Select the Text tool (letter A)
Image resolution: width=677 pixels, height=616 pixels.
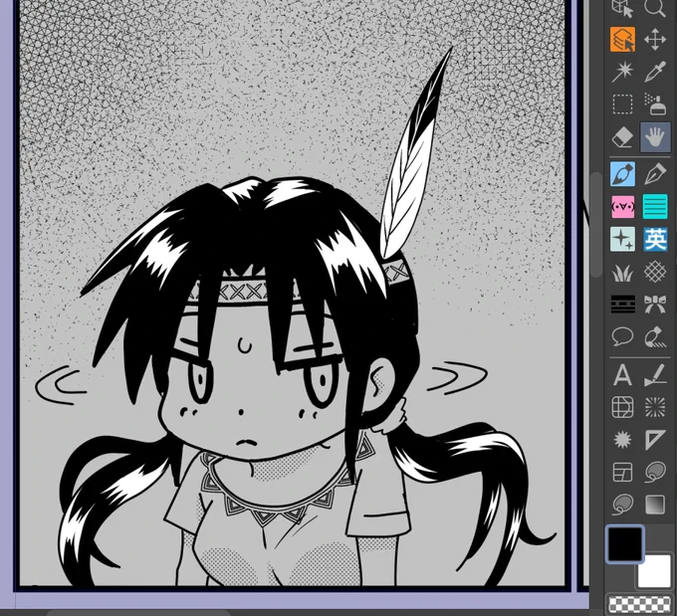[x=622, y=375]
